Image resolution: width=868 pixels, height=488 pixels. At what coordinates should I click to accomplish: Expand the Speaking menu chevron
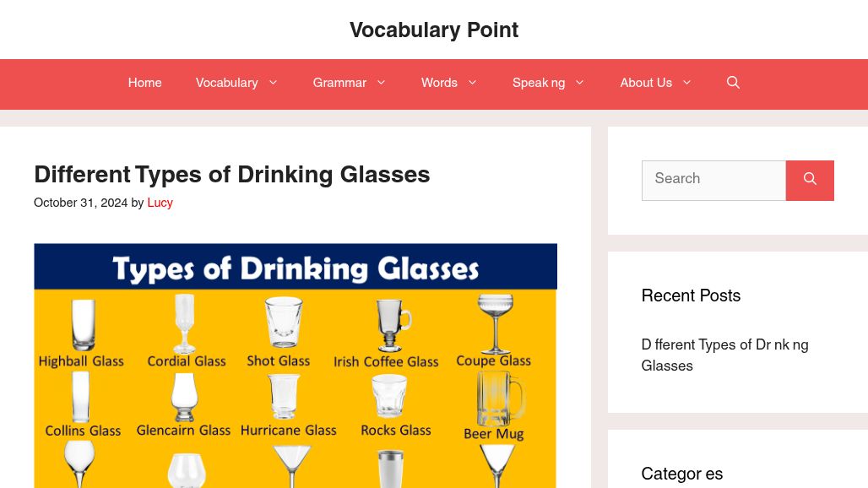pyautogui.click(x=579, y=84)
